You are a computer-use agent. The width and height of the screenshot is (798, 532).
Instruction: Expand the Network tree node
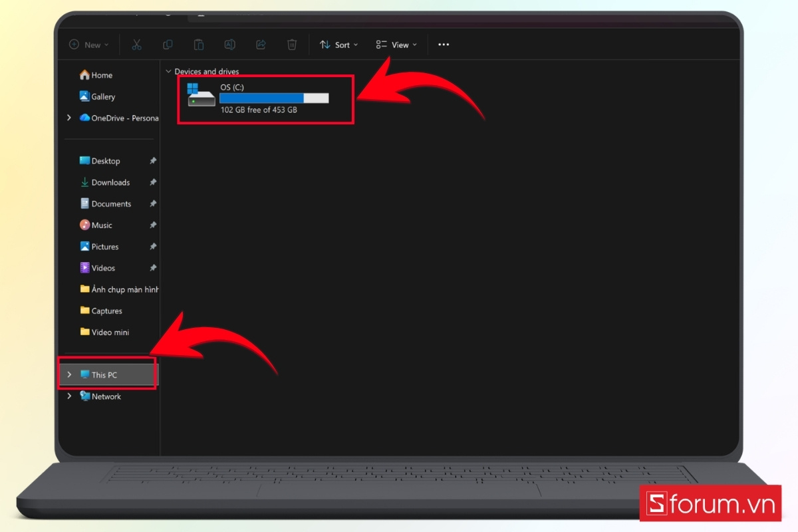(x=69, y=396)
